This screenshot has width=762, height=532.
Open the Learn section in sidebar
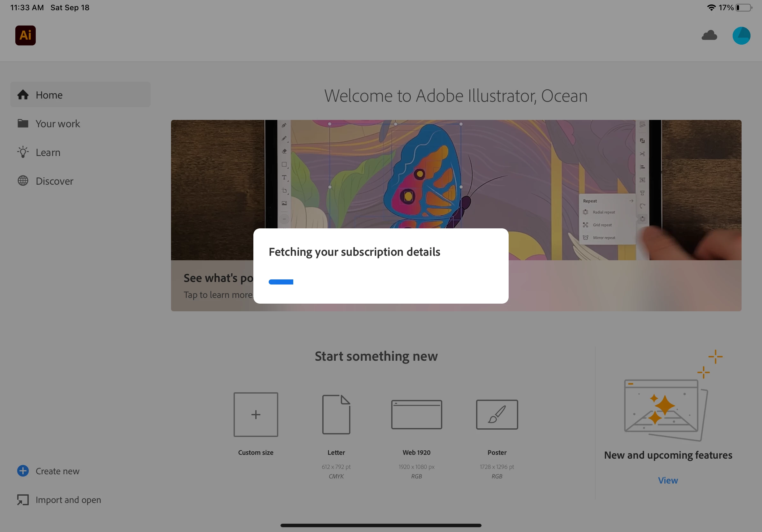(x=48, y=152)
